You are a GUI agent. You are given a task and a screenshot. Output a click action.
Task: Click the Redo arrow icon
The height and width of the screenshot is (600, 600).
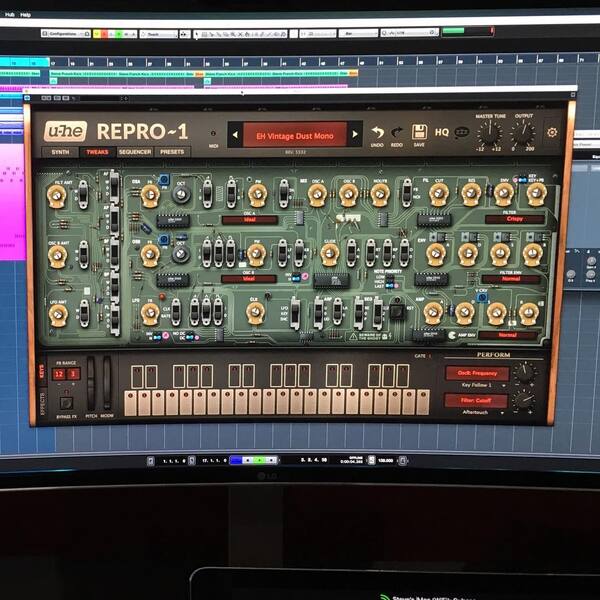coord(397,132)
